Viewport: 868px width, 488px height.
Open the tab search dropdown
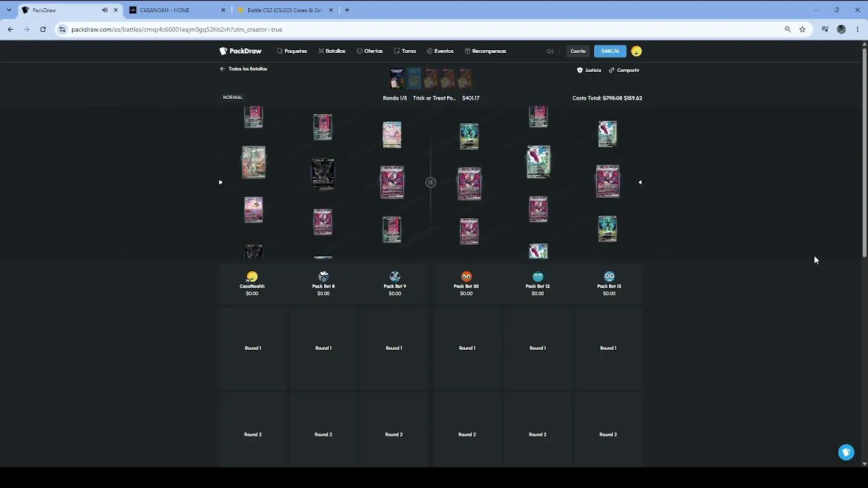pyautogui.click(x=9, y=10)
